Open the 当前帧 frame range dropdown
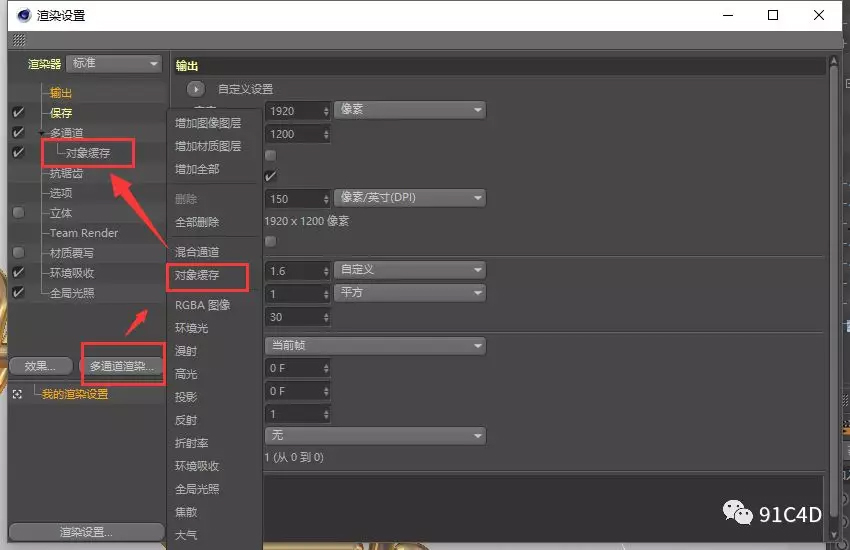Image resolution: width=850 pixels, height=550 pixels. (375, 346)
